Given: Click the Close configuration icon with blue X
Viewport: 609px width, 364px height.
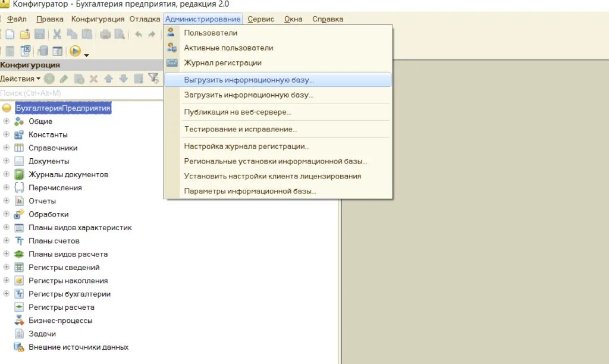Looking at the screenshot, I should pyautogui.click(x=26, y=51).
